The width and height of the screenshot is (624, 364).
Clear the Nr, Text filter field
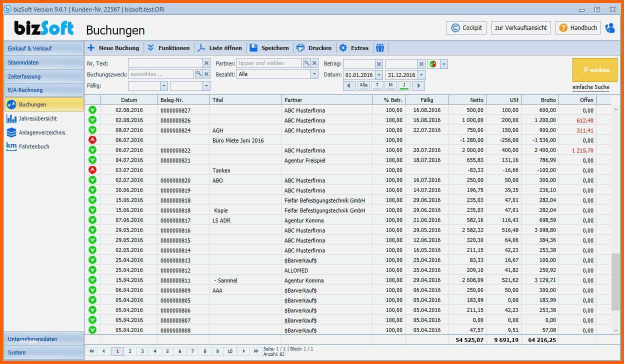(x=206, y=63)
